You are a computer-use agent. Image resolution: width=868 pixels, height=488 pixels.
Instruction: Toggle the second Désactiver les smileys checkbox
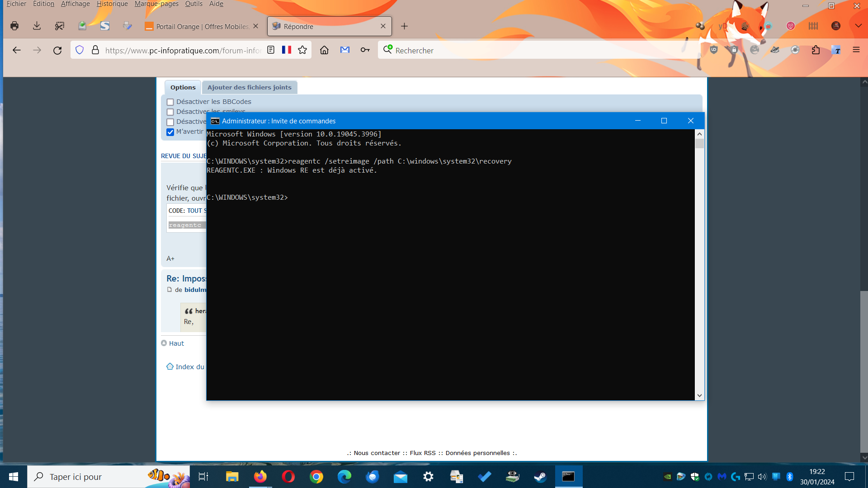pos(170,112)
